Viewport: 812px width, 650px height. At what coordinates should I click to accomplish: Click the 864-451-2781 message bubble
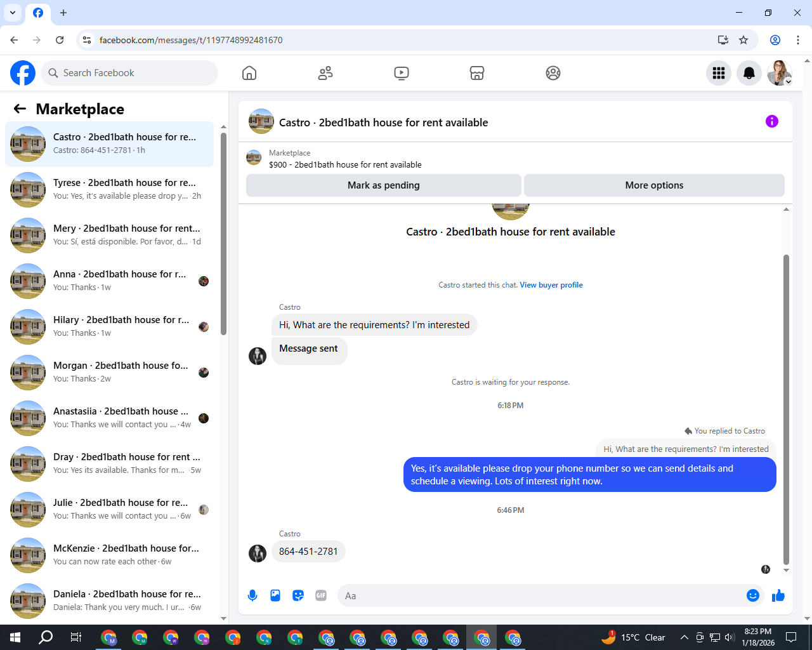[x=308, y=552]
